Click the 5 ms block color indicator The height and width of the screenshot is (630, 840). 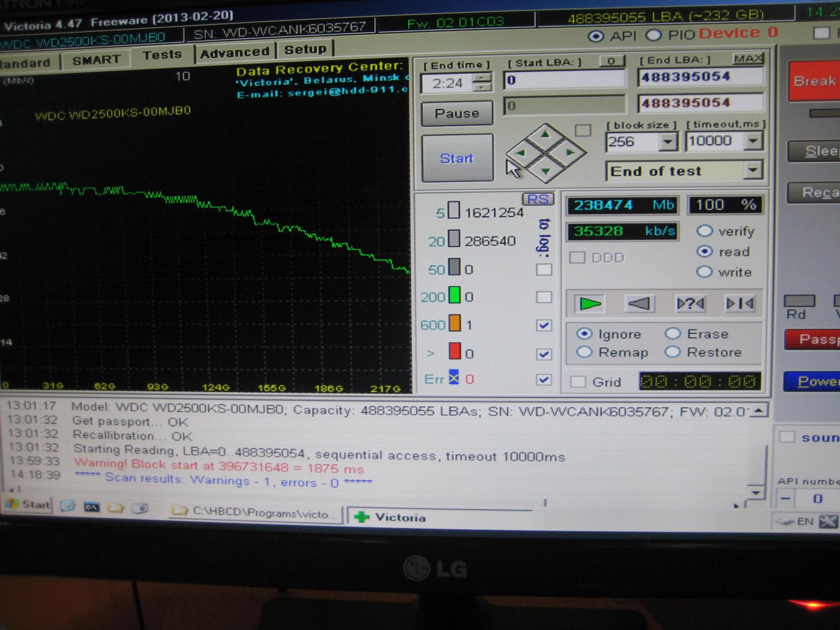click(x=454, y=211)
